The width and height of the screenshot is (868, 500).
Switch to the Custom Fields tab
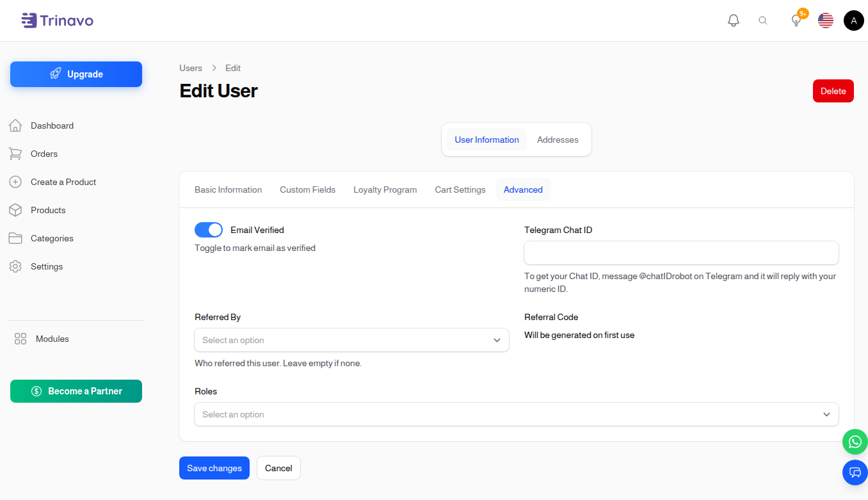point(308,190)
